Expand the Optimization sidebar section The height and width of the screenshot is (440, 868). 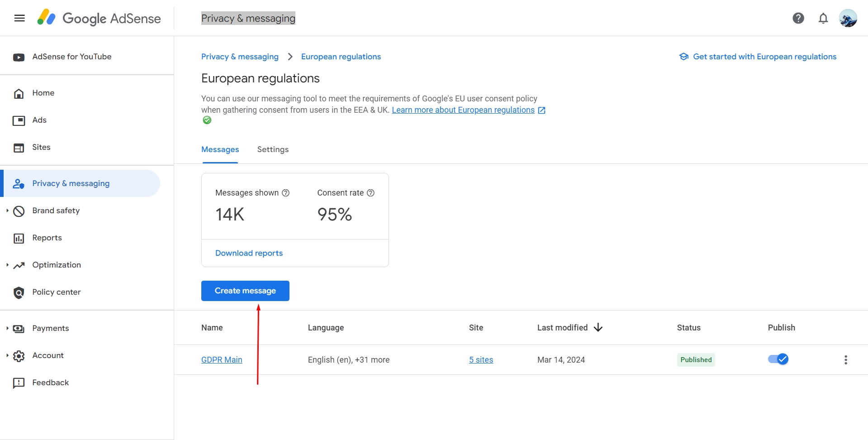point(7,265)
